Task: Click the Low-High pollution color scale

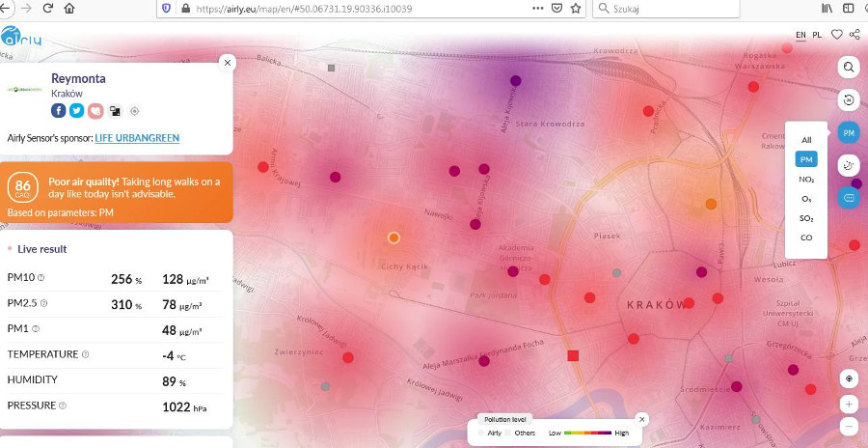Action: (x=589, y=433)
